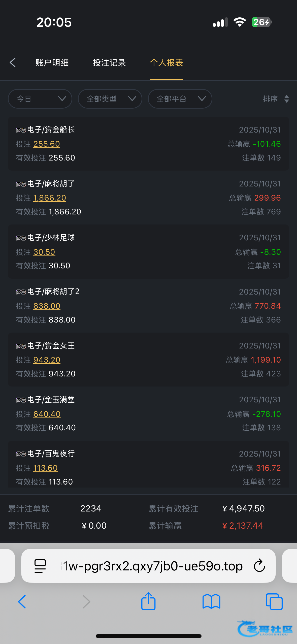Open the page settings icon in address bar
Viewport: 297px width, 644px height.
coord(40,566)
